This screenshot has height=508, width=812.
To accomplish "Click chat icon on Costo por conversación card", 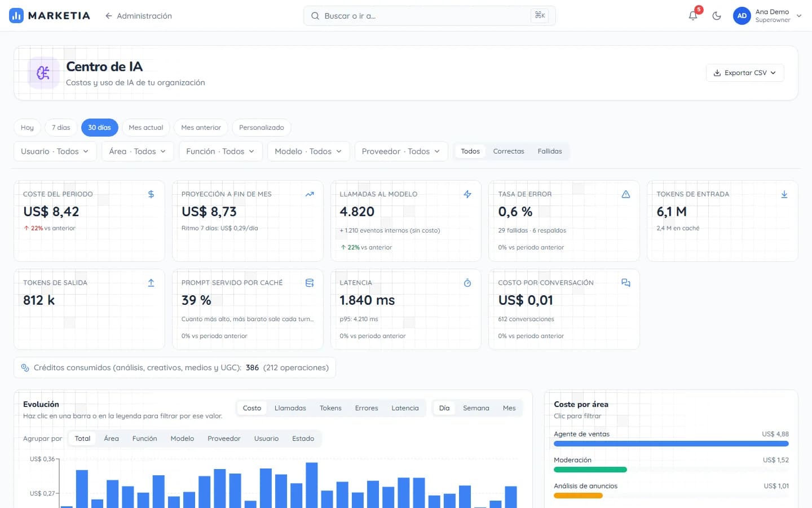I will pos(626,283).
